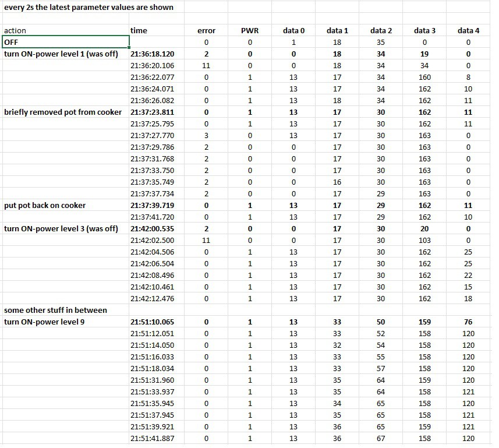Select the 'data 3' header cell

424,30
